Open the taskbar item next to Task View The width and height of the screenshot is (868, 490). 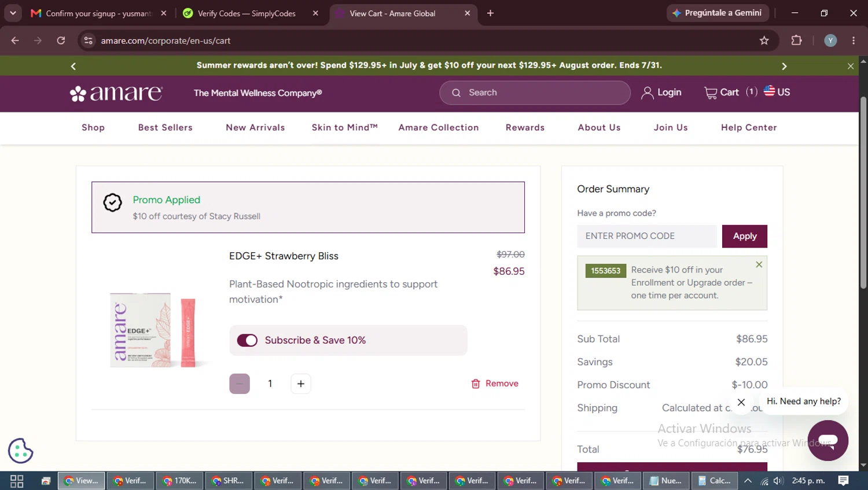pyautogui.click(x=46, y=481)
